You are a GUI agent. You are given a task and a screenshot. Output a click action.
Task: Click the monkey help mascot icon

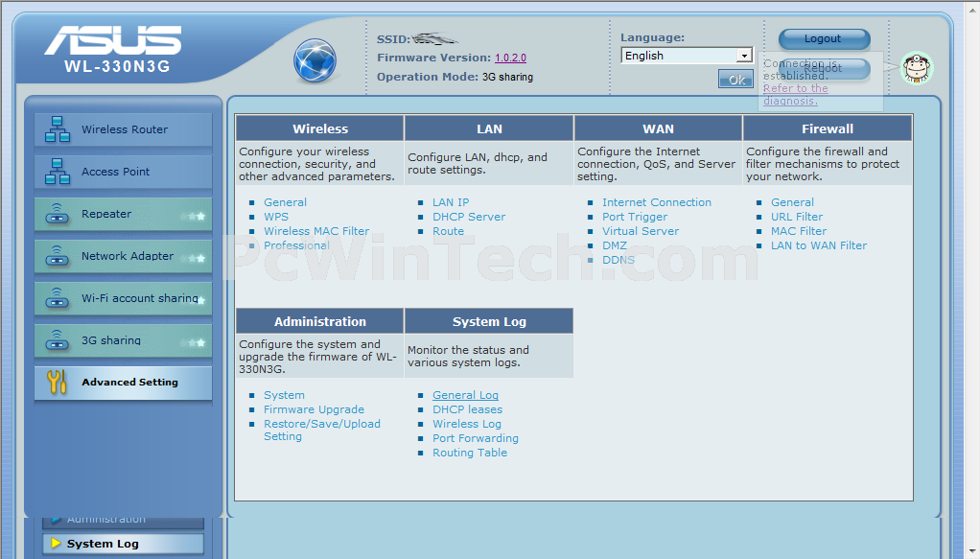tap(917, 68)
